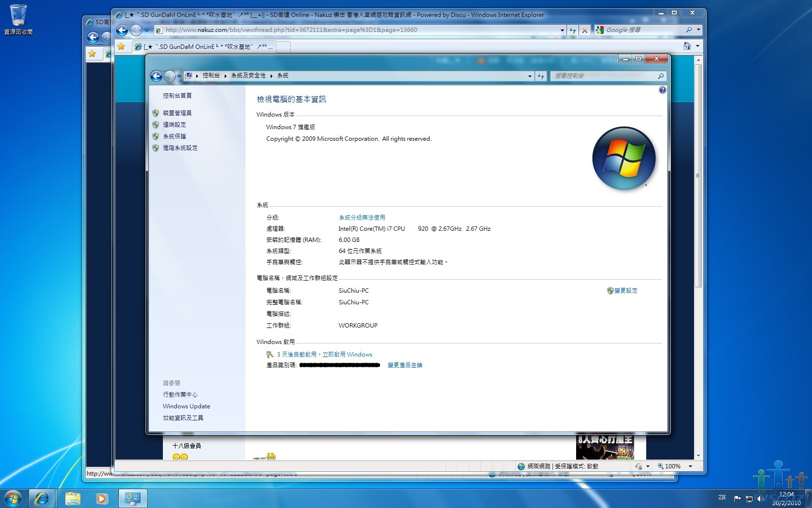Click the 十八級會員 text on the forum page
Viewport: 812px width, 508px height.
click(187, 446)
